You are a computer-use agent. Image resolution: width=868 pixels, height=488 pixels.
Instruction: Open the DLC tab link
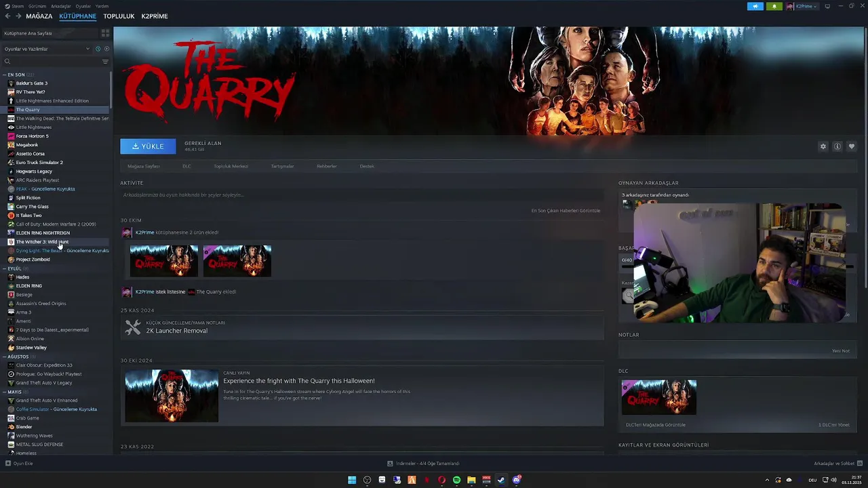[186, 166]
